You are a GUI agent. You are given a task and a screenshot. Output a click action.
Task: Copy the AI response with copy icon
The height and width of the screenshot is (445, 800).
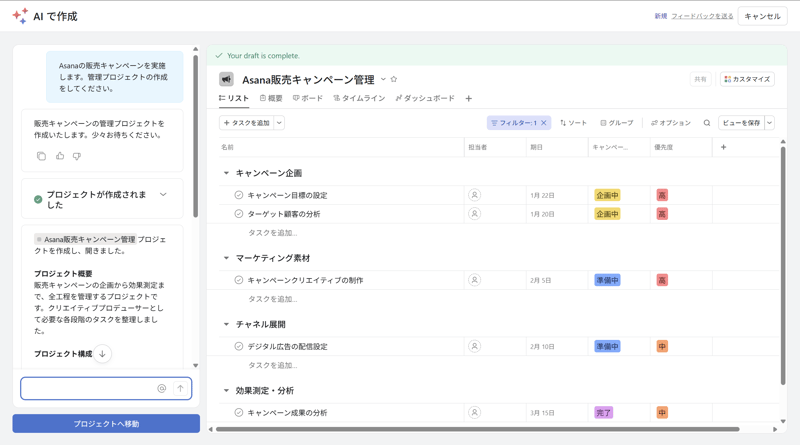[41, 156]
